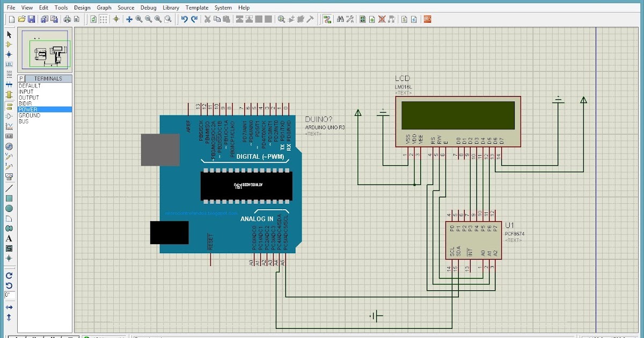The height and width of the screenshot is (338, 644).
Task: Open the Graph menu
Action: (x=104, y=8)
